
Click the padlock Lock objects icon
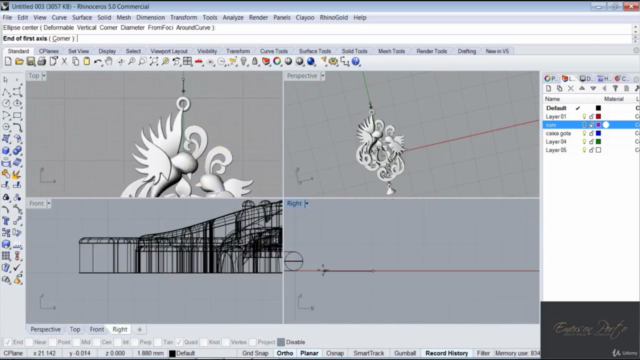255,61
